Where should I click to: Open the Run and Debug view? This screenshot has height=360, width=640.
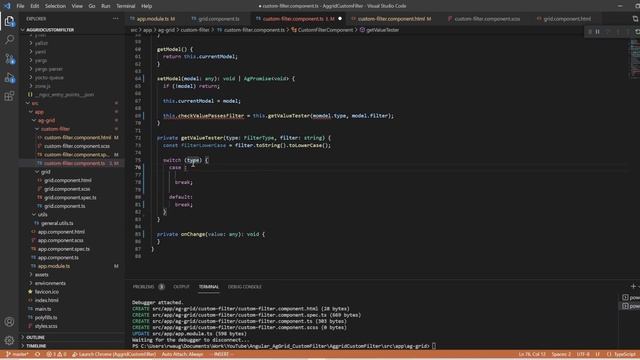pos(9,78)
